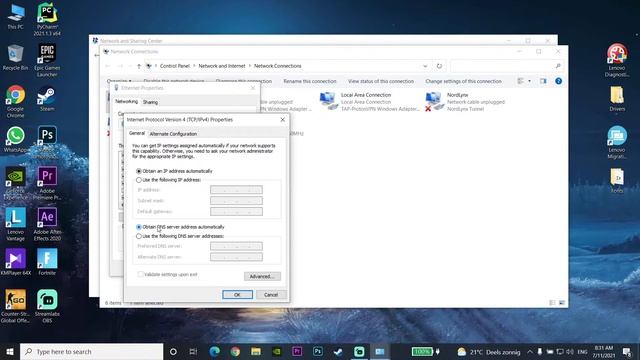Select Use the following DNS server addresses
The width and height of the screenshot is (640, 360).
180,236
